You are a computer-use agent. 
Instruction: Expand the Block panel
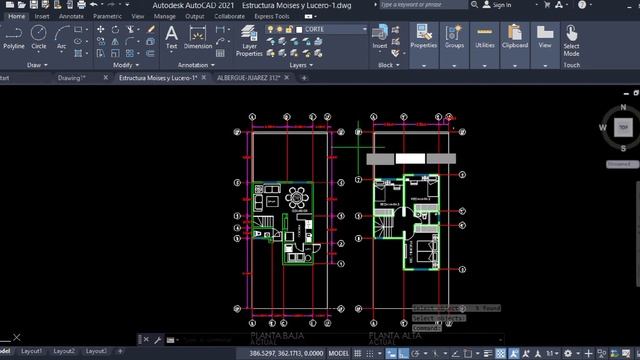point(389,65)
